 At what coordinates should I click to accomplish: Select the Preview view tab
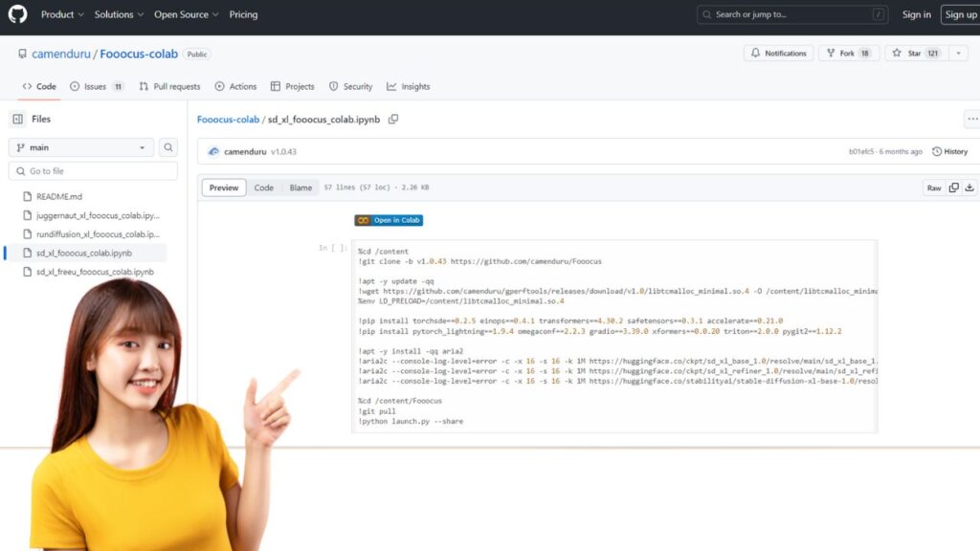(224, 187)
